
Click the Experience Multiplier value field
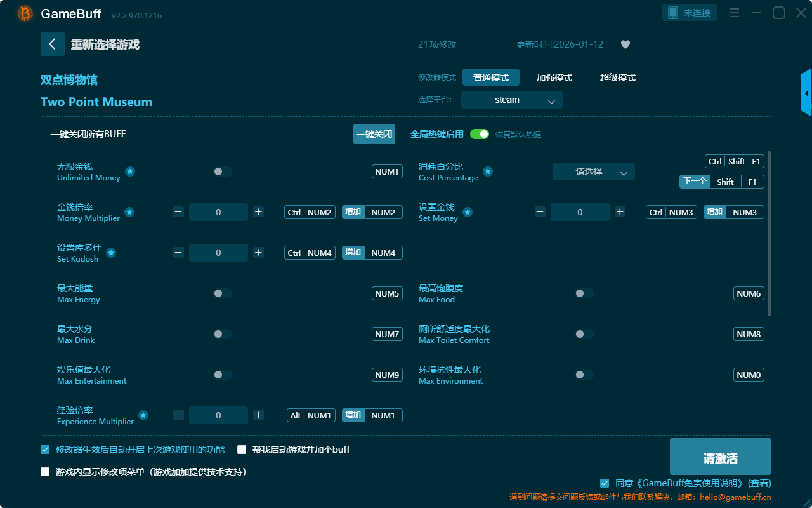[x=218, y=415]
